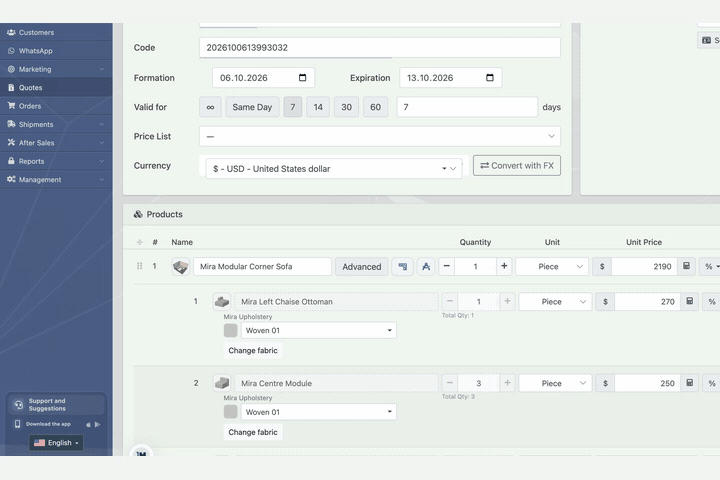This screenshot has width=720, height=480.
Task: Click the drafting compass icon beside Advanced
Action: (x=426, y=266)
